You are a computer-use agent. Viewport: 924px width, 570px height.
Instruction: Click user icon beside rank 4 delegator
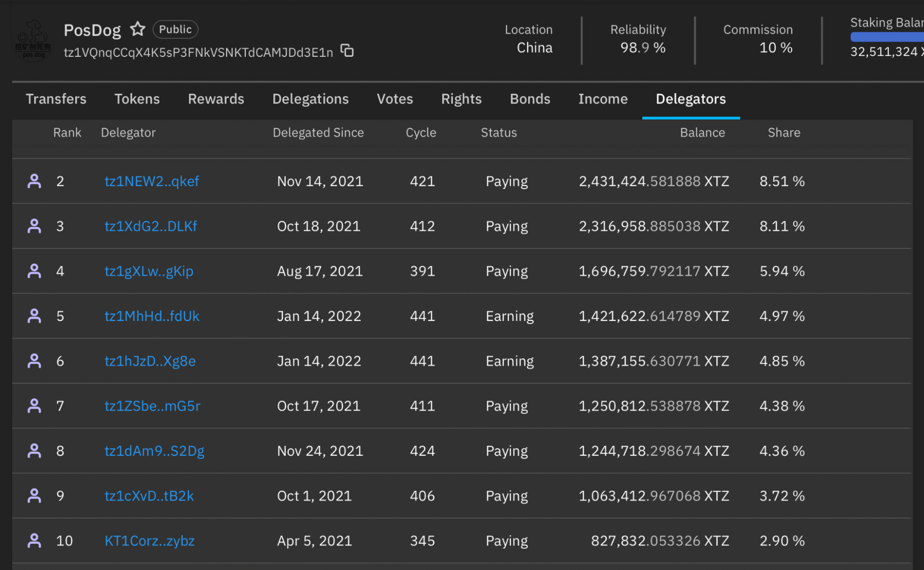pos(34,271)
